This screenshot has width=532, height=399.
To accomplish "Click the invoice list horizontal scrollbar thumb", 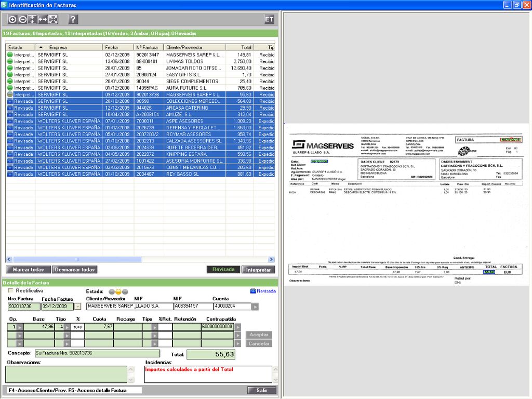I will pos(77,260).
